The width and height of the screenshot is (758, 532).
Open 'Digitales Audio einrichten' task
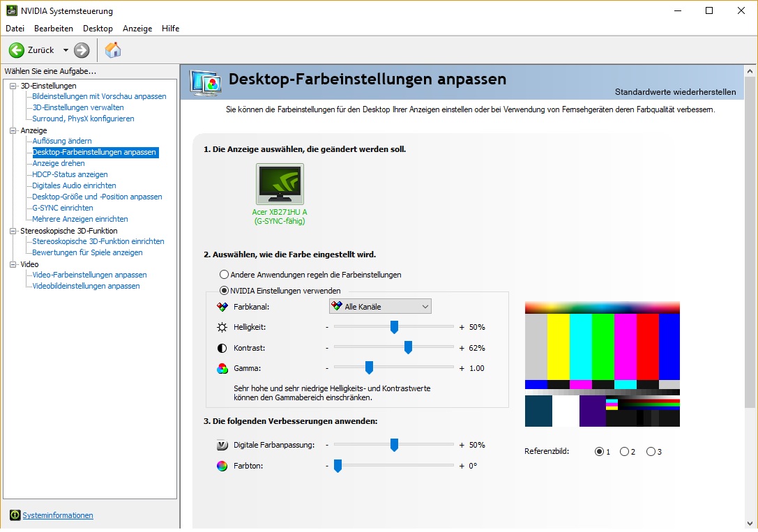74,185
